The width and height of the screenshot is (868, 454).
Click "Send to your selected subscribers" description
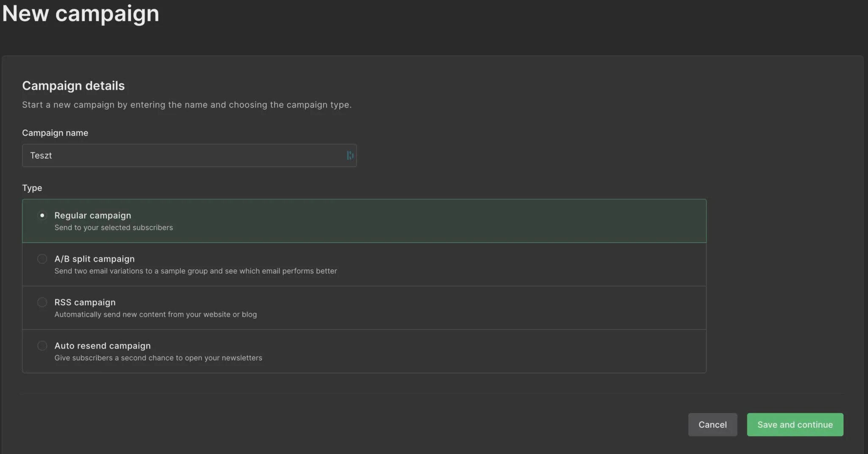click(x=114, y=228)
